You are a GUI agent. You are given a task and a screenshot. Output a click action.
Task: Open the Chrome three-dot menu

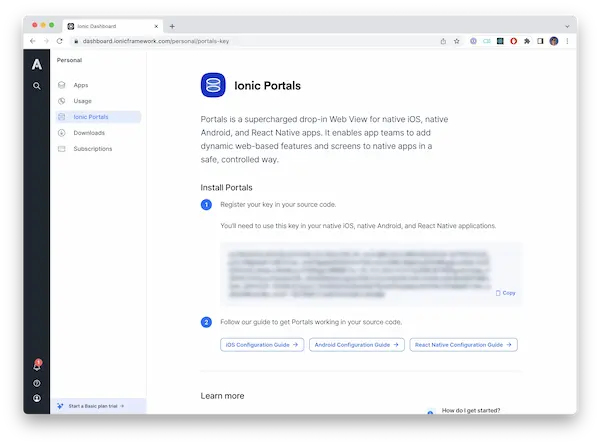click(x=567, y=41)
